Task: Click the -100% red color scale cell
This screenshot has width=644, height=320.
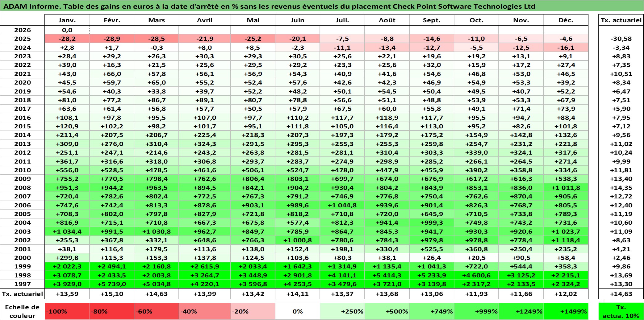Action: point(67,311)
